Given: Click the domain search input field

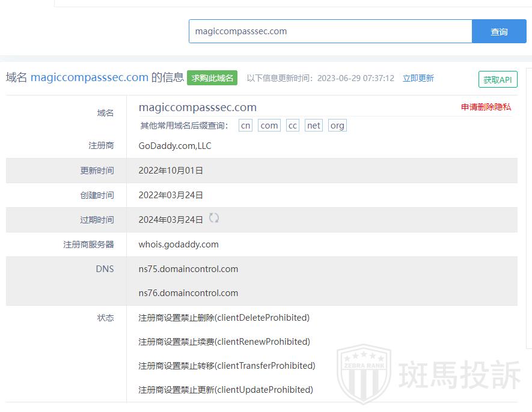Looking at the screenshot, I should pyautogui.click(x=330, y=31).
